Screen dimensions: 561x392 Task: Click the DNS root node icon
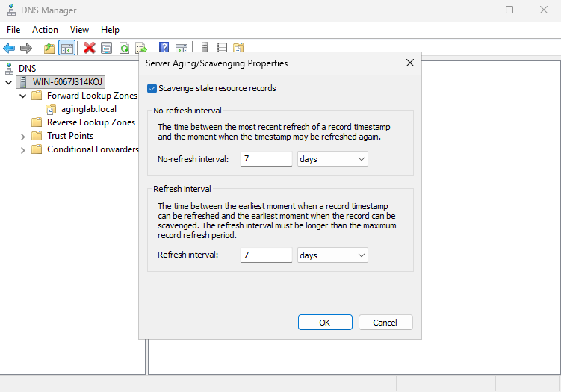(x=9, y=68)
